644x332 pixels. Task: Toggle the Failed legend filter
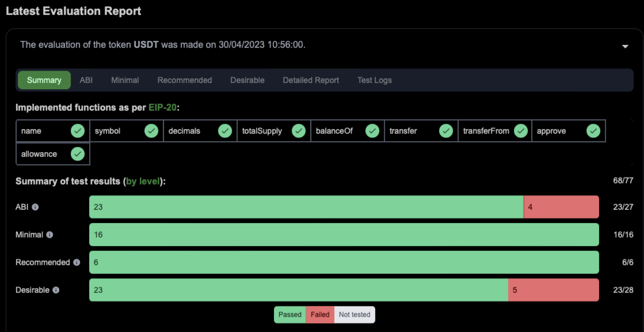[x=320, y=314]
